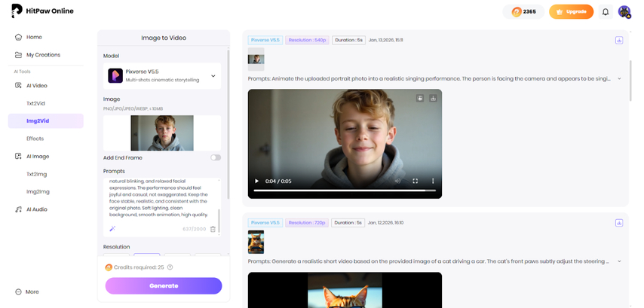Screen dimensions: 644x308
Task: Click the HitPaw Online logo
Action: click(x=42, y=11)
